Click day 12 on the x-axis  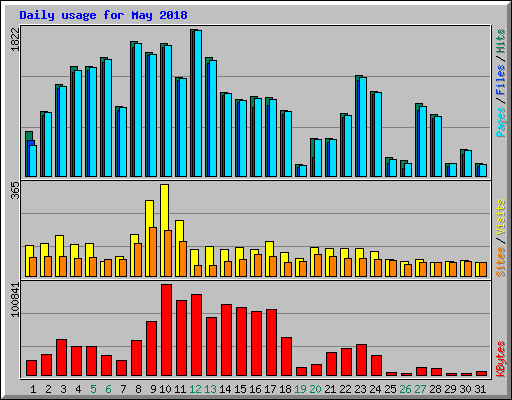[x=195, y=389]
